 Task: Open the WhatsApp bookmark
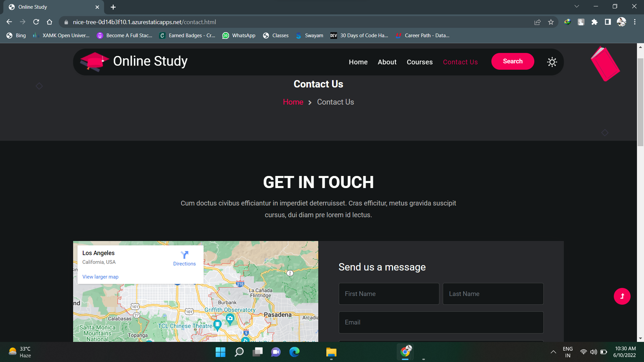[x=239, y=36]
